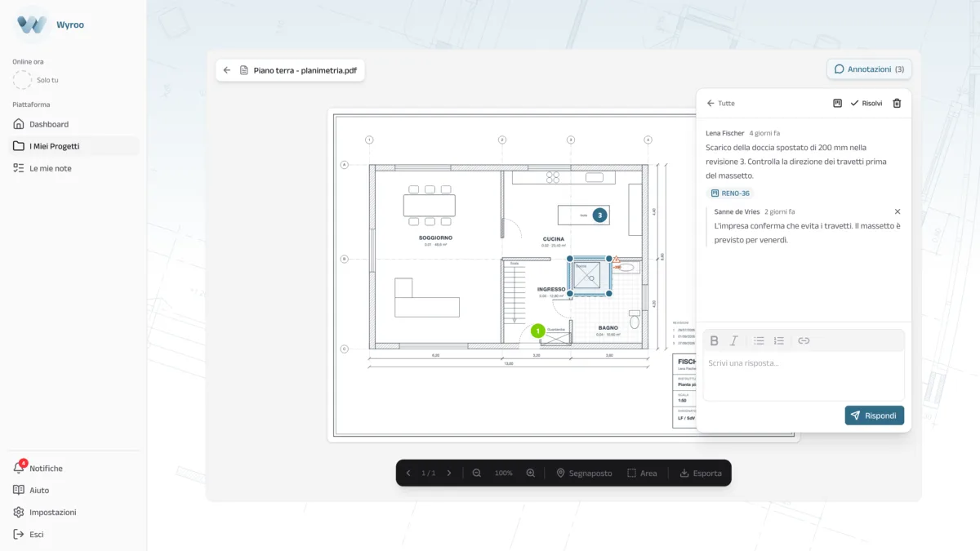Insert a bulleted list in the reply
Screen dimensions: 980x551
(x=759, y=340)
